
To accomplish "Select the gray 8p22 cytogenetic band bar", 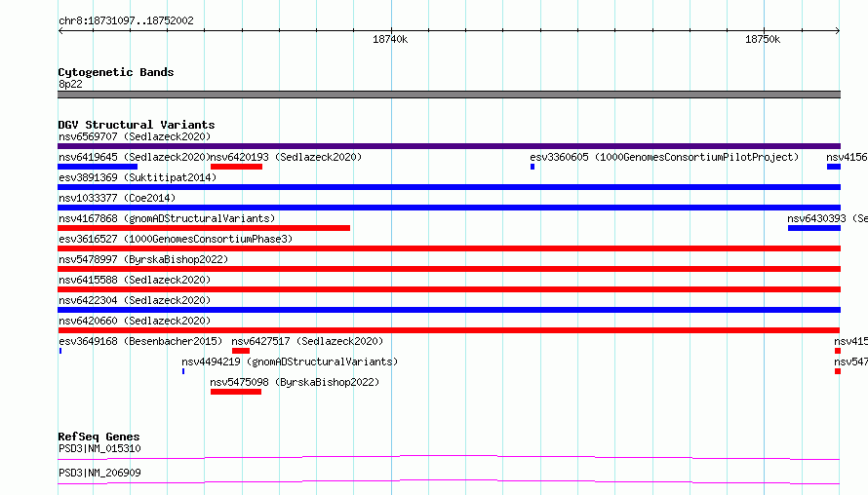I will (x=449, y=95).
